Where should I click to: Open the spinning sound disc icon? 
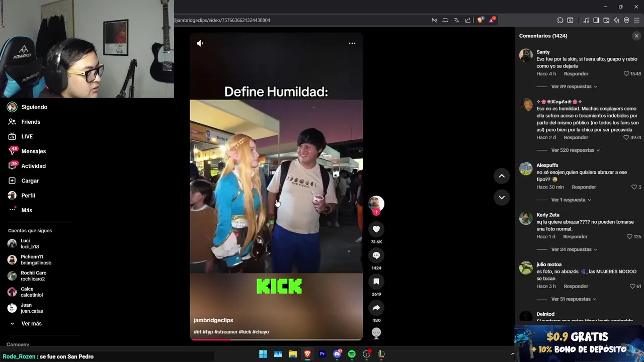(x=376, y=333)
